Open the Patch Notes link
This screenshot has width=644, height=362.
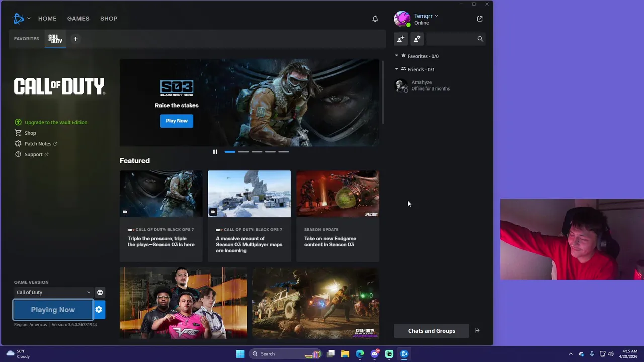(36, 144)
